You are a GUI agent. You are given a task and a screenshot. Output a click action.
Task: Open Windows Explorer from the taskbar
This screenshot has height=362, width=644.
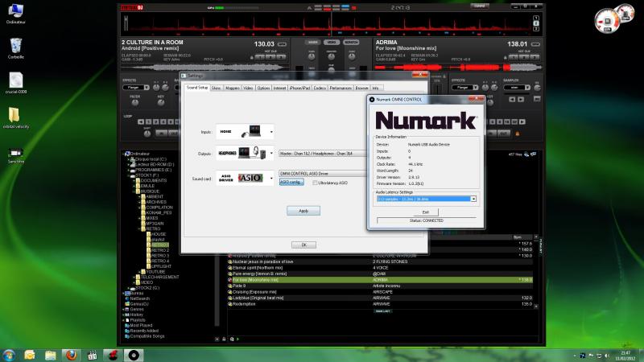tap(50, 353)
